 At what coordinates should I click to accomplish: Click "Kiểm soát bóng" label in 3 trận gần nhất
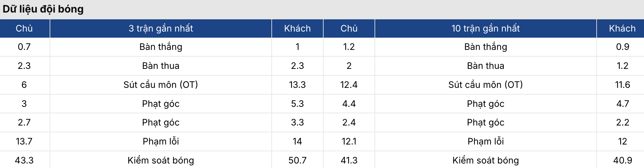(x=161, y=160)
